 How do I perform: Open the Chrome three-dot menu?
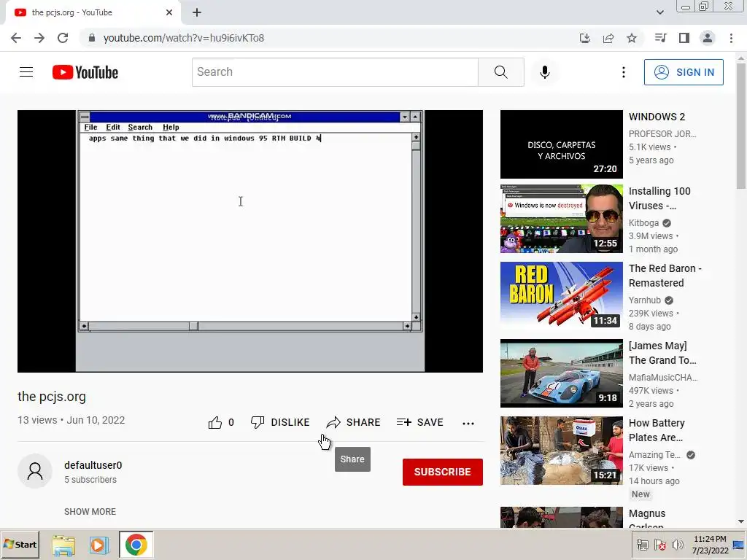pyautogui.click(x=731, y=38)
